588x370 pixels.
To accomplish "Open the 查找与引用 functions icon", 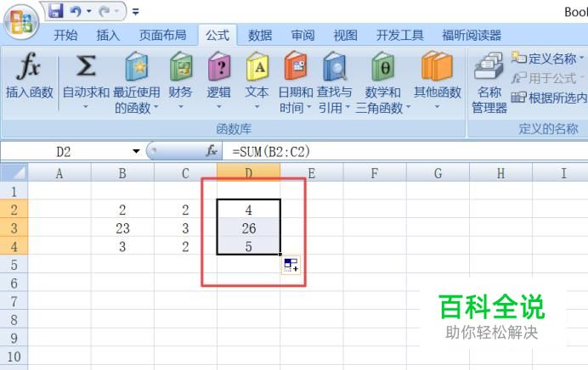I will (335, 66).
